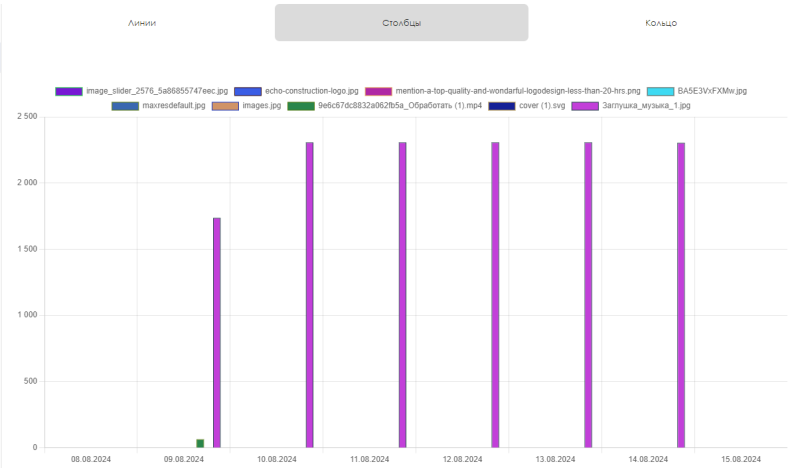Switch to the Линии tab

point(142,22)
